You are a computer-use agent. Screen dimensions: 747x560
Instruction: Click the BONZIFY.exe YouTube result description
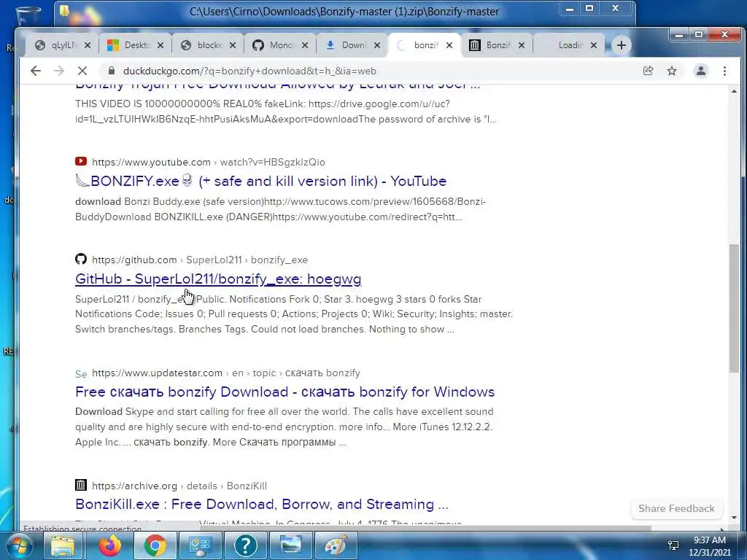[281, 209]
